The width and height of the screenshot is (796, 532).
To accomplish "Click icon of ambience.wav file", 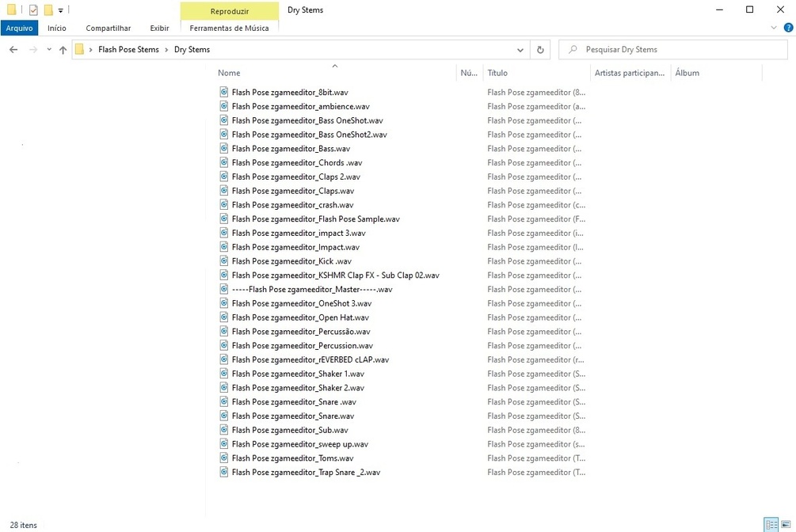I will [223, 106].
